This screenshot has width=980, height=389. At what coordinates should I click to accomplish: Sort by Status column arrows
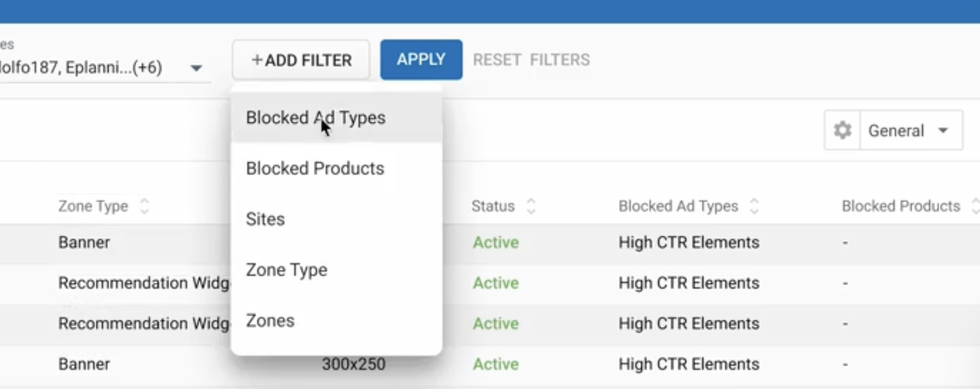point(531,207)
